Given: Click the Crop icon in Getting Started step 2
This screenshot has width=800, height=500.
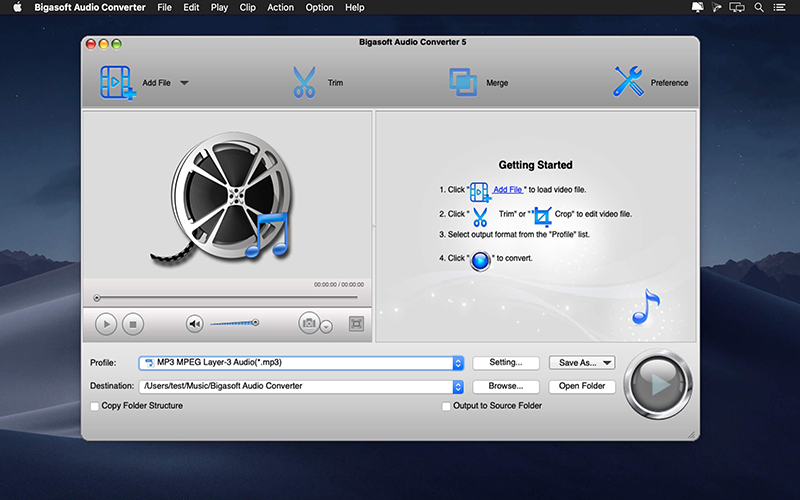Looking at the screenshot, I should point(542,216).
